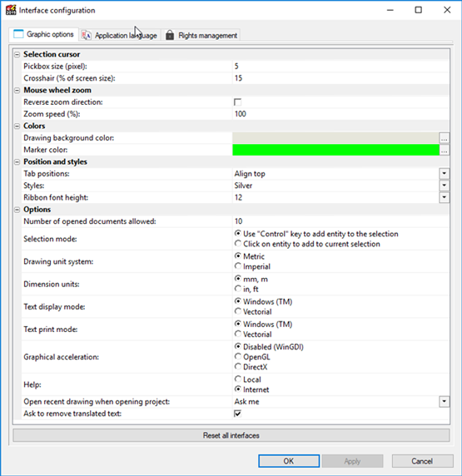Click the Rights management lock icon
The image size is (462, 476).
click(170, 35)
